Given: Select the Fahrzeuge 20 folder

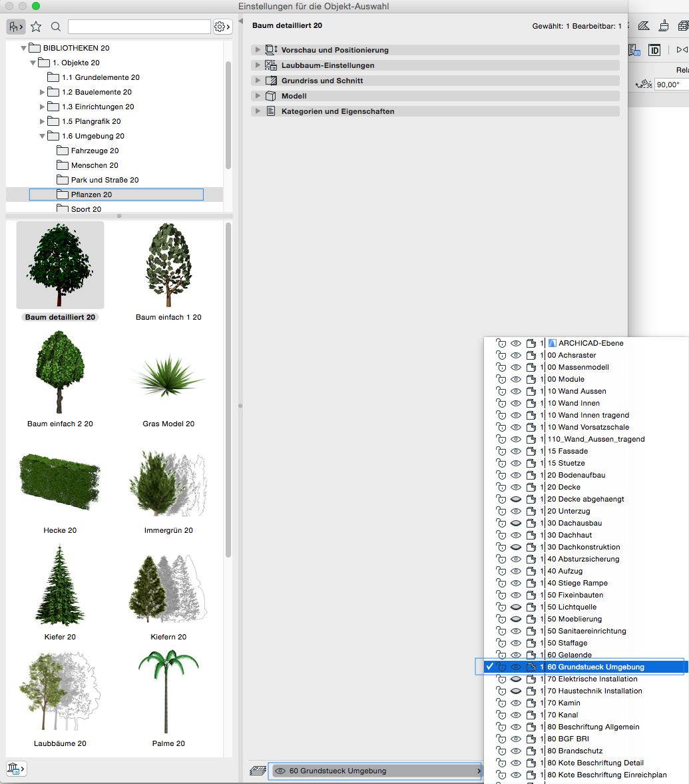Looking at the screenshot, I should [95, 151].
